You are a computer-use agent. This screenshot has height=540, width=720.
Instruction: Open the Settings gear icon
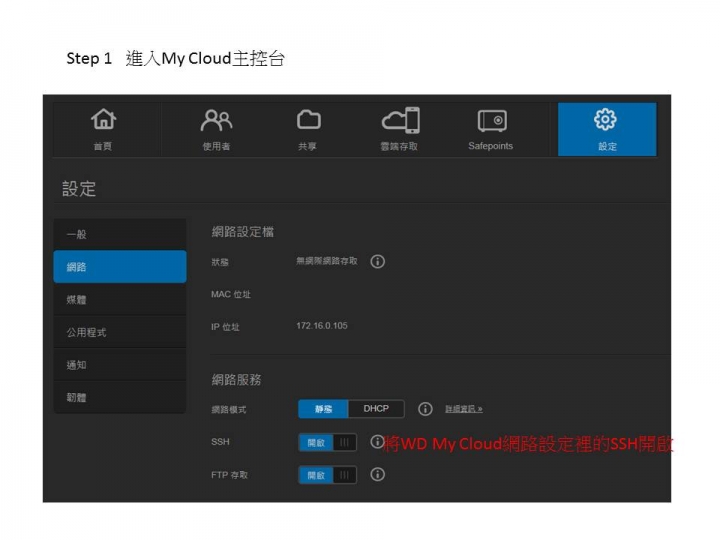tap(605, 119)
